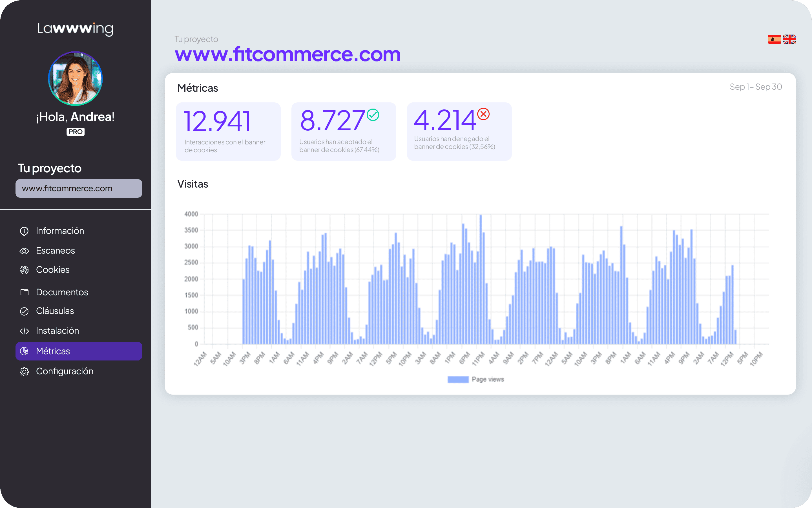Click the Tu proyecto sidebar heading
Image resolution: width=812 pixels, height=508 pixels.
click(x=50, y=168)
